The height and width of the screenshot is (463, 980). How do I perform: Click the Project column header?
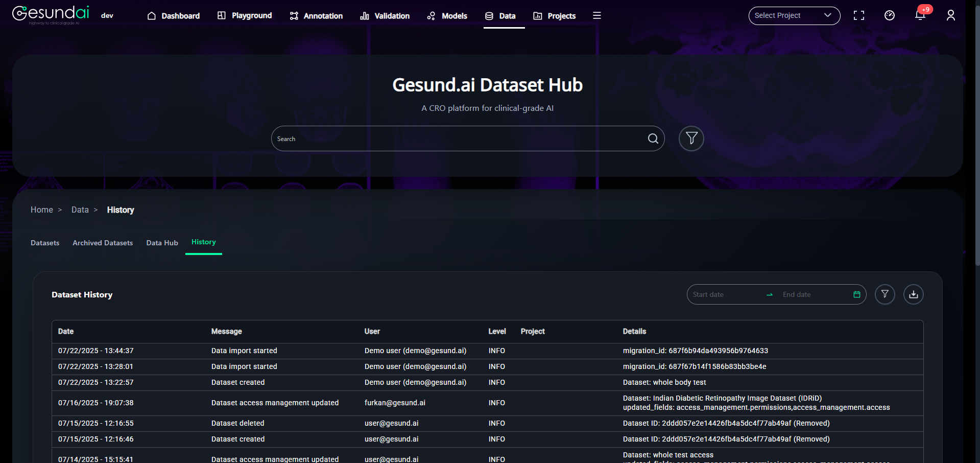coord(533,332)
